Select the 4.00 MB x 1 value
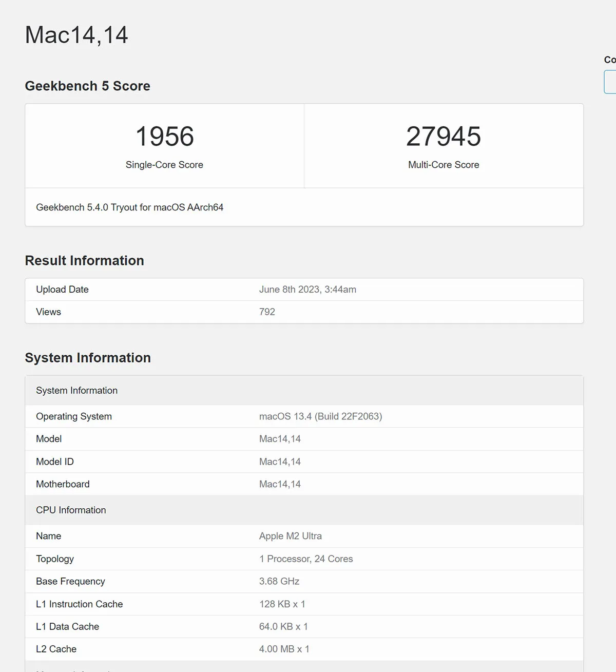This screenshot has width=616, height=672. coord(284,649)
